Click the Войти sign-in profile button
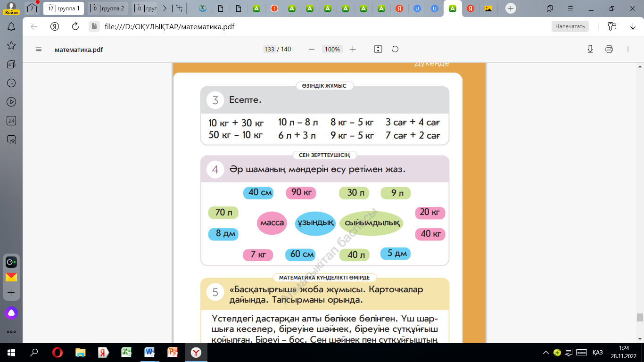The width and height of the screenshot is (644, 362). click(x=11, y=8)
